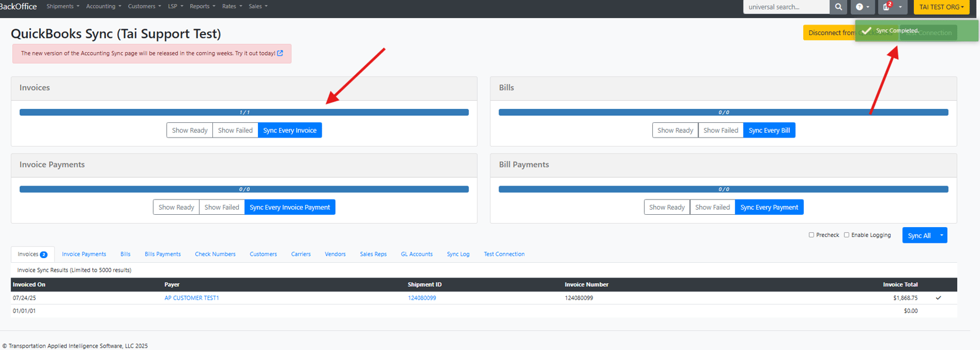Click the Bill Payments 0/0 progress bar
The image size is (980, 350).
723,189
